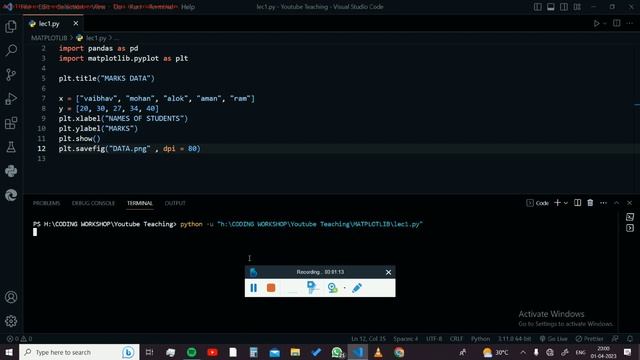Switch to the DEBUG CONSOLE tab

pyautogui.click(x=93, y=203)
